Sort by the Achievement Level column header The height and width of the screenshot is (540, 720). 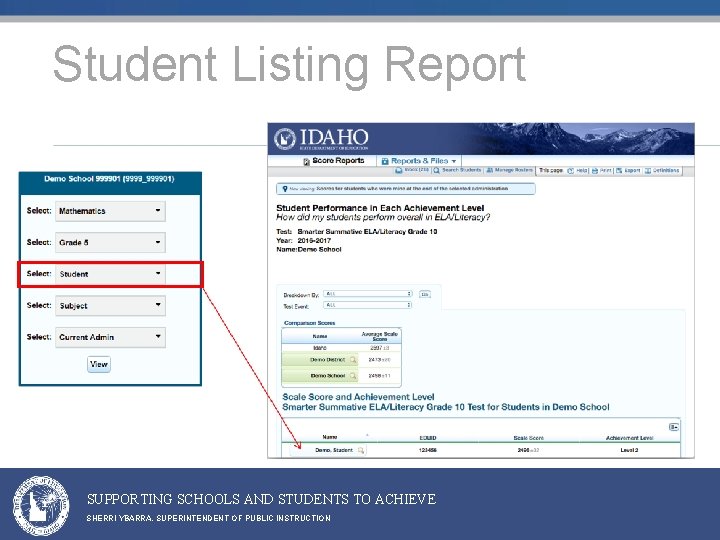tap(630, 438)
